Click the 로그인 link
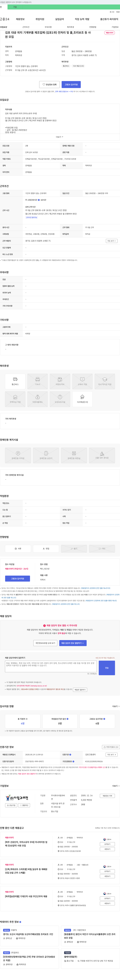 point(112,12)
